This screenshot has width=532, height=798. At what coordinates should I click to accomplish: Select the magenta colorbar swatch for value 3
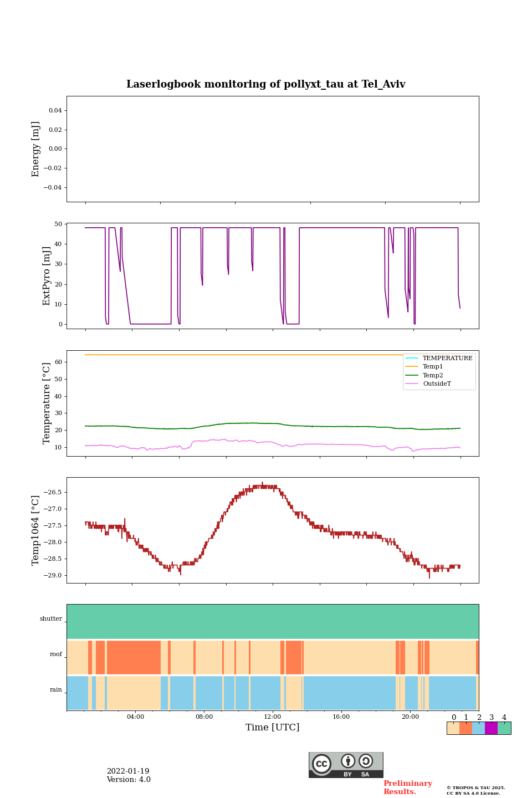tap(491, 728)
